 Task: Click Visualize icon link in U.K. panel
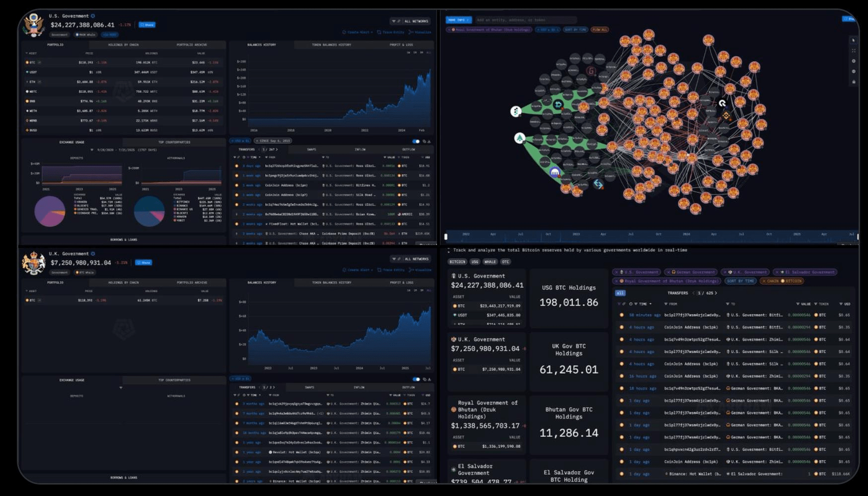(x=420, y=270)
